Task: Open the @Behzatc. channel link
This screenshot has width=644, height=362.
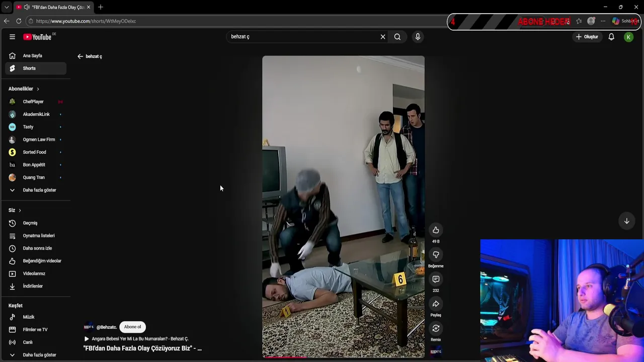Action: pyautogui.click(x=106, y=327)
